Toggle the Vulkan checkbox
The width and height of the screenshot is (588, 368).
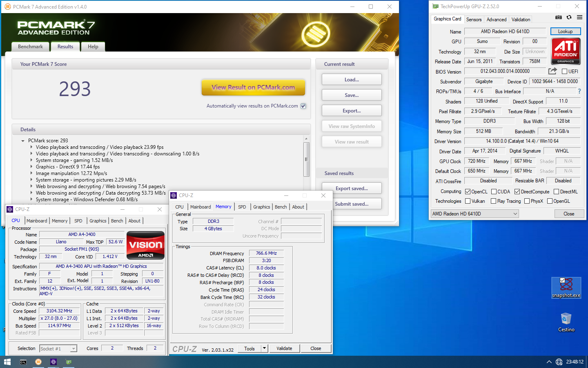(468, 201)
